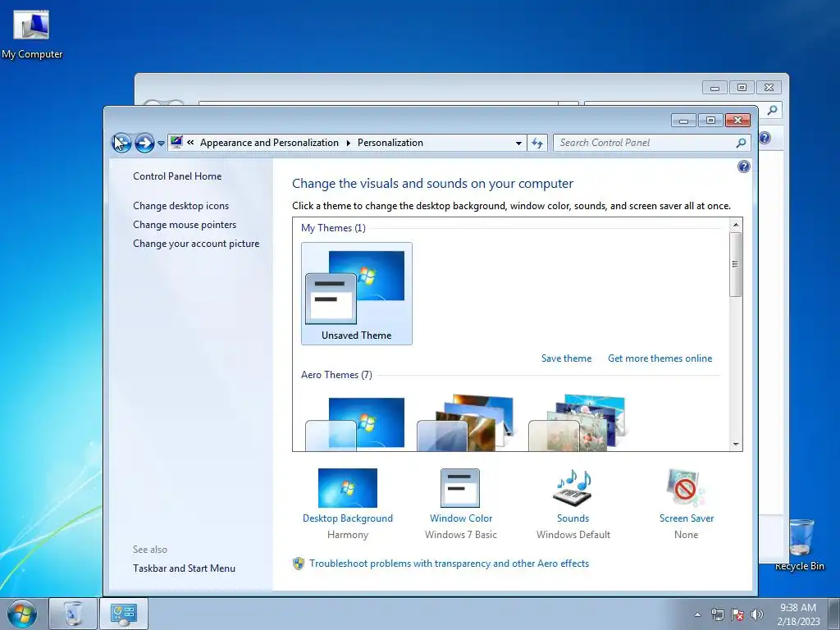Click the Refresh button beside address bar

click(x=537, y=143)
